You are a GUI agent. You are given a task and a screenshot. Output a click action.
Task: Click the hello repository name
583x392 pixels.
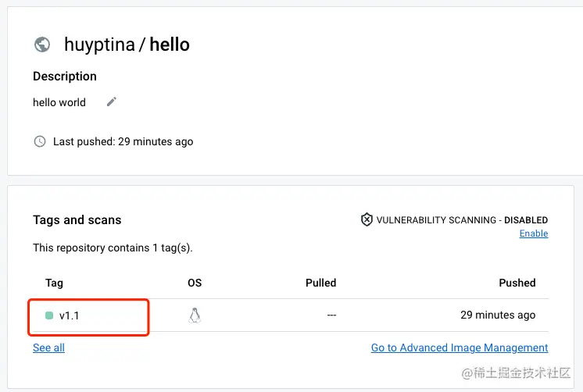170,45
